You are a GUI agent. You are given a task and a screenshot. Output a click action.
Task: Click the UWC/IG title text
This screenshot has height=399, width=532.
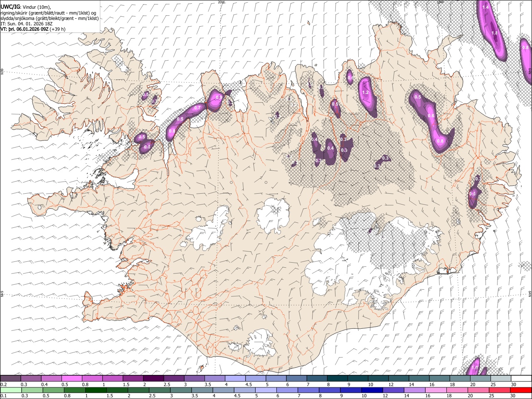10,7
